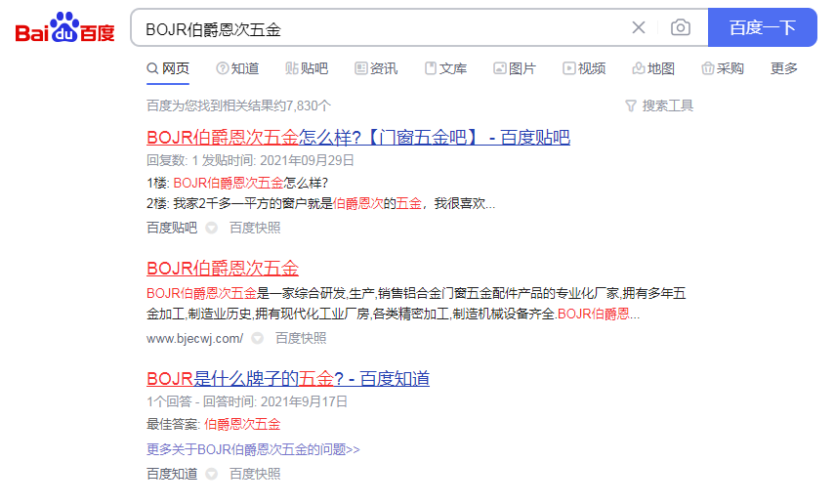This screenshot has width=835, height=504.
Task: Expand the 更多 category menu
Action: (x=784, y=68)
